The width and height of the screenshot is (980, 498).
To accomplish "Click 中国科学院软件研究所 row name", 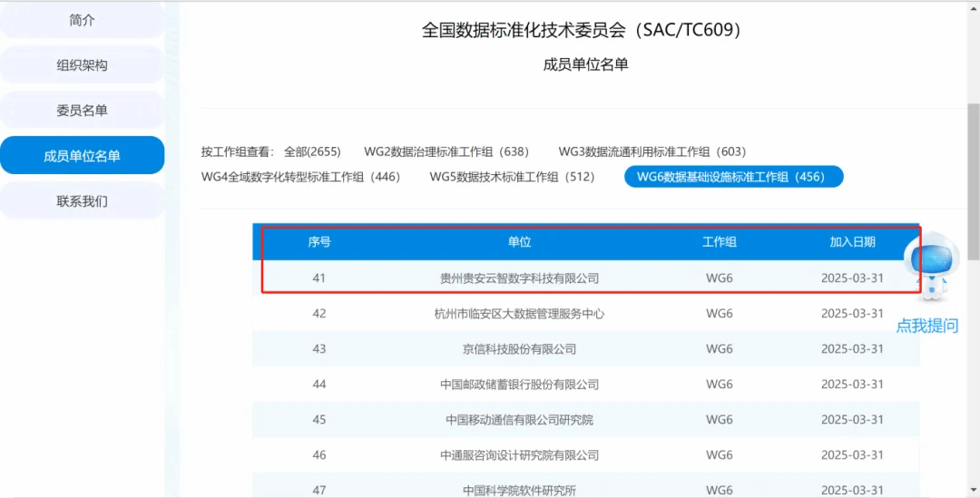I will pyautogui.click(x=519, y=490).
